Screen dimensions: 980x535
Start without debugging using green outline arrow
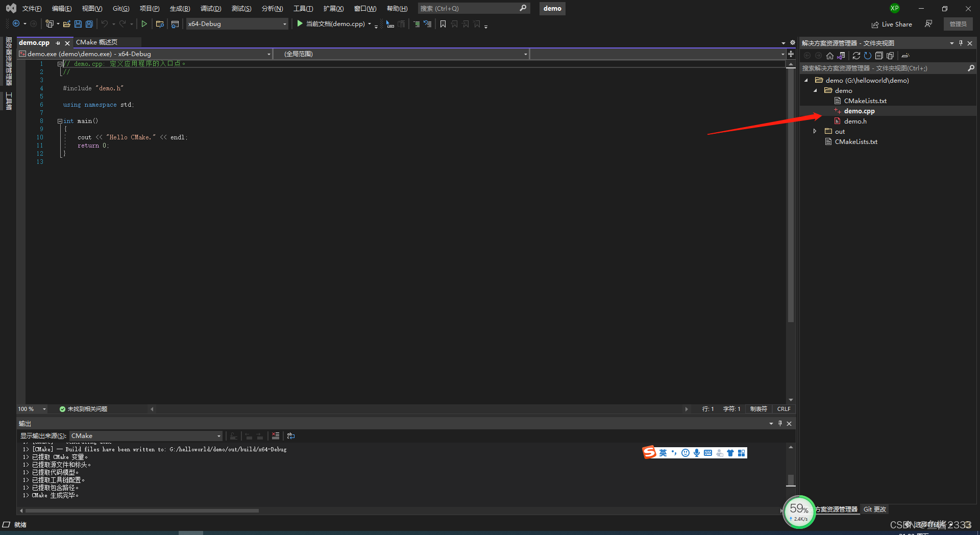coord(144,24)
